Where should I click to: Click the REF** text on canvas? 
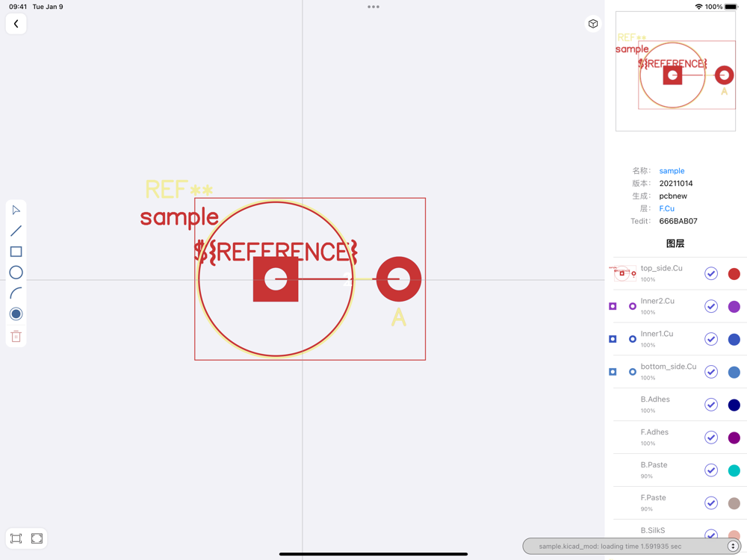179,189
